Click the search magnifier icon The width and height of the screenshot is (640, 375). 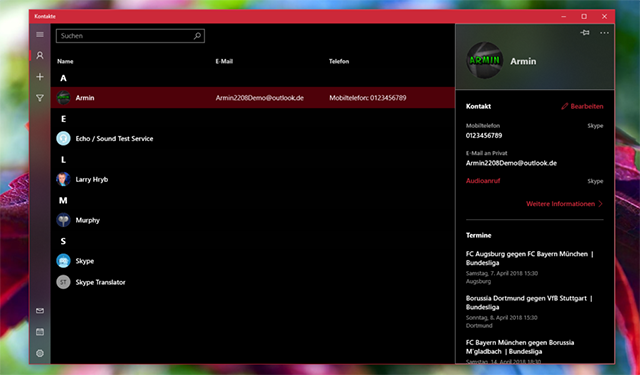(x=197, y=36)
